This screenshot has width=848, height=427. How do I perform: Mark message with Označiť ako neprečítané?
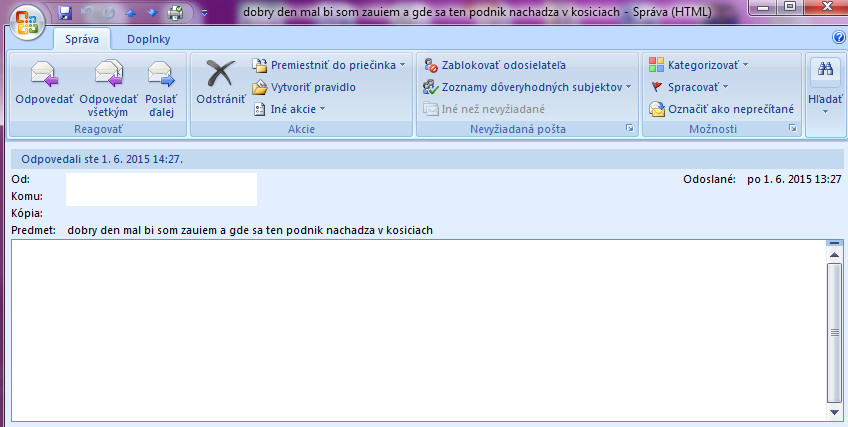click(721, 109)
